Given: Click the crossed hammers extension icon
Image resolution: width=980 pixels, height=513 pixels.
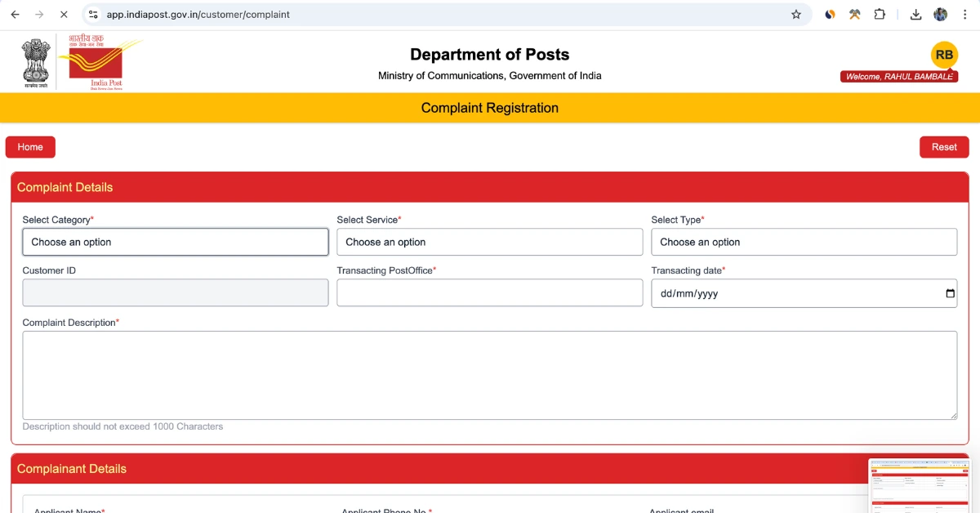Looking at the screenshot, I should [854, 15].
